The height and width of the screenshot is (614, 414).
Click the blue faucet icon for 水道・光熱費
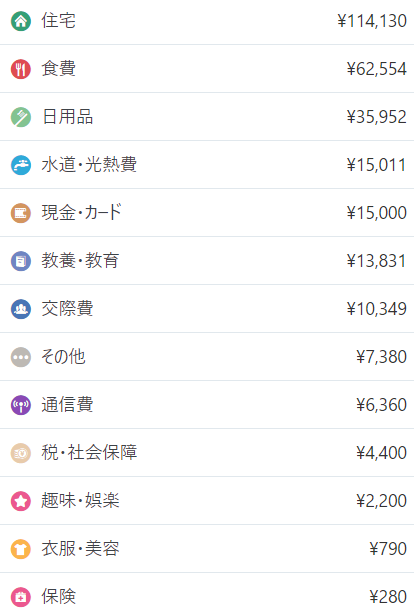pyautogui.click(x=21, y=165)
